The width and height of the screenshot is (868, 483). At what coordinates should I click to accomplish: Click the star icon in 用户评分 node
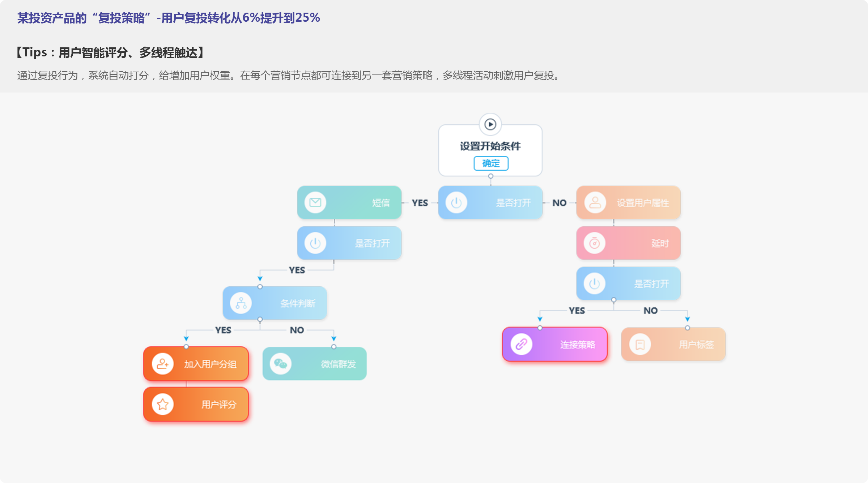point(162,404)
